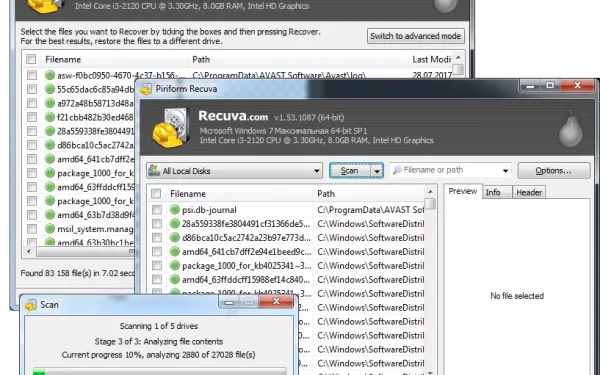This screenshot has width=600, height=375.
Task: Click green dot of 55c65dac6c85a94db in back window
Action: point(50,89)
